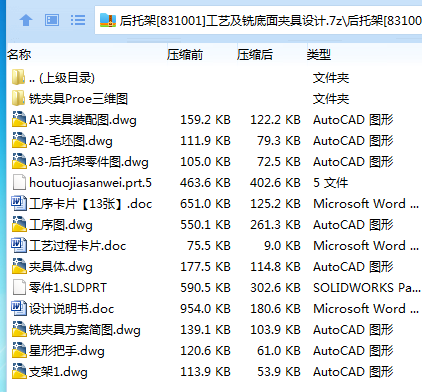Sort by the 类型 column header

[319, 55]
